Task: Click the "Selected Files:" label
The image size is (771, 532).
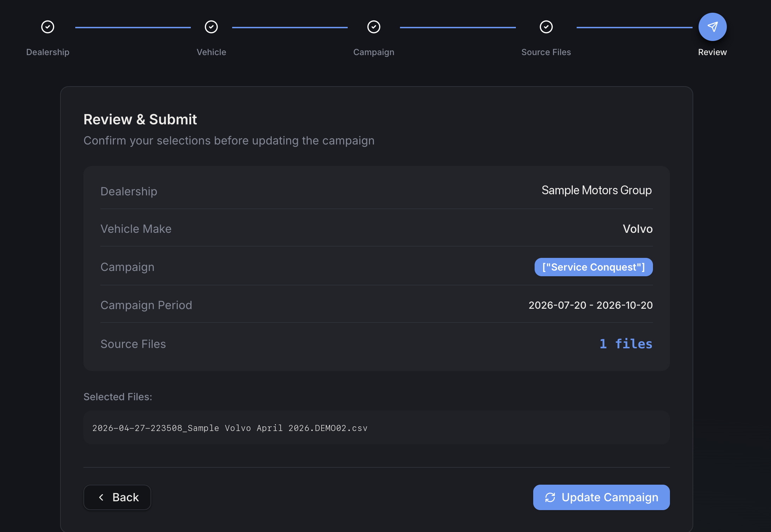Action: point(118,397)
